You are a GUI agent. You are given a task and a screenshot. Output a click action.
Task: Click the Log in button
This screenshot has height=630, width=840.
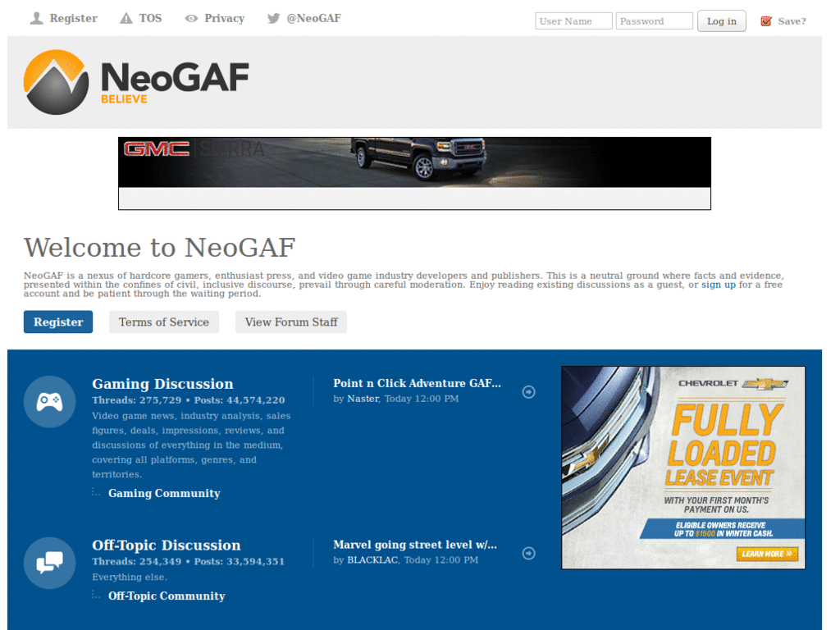tap(722, 21)
